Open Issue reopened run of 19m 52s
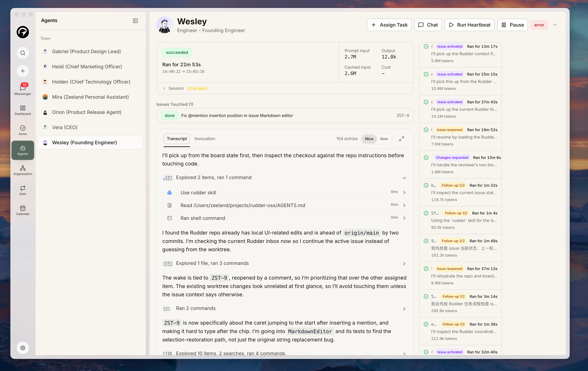The width and height of the screenshot is (588, 371). 461,137
